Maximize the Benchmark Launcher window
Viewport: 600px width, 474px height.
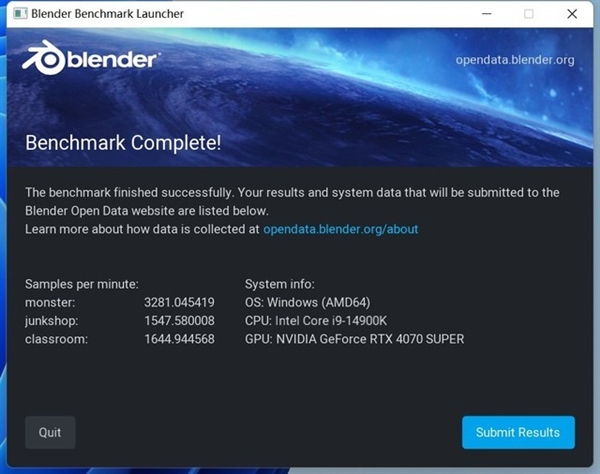pos(529,14)
